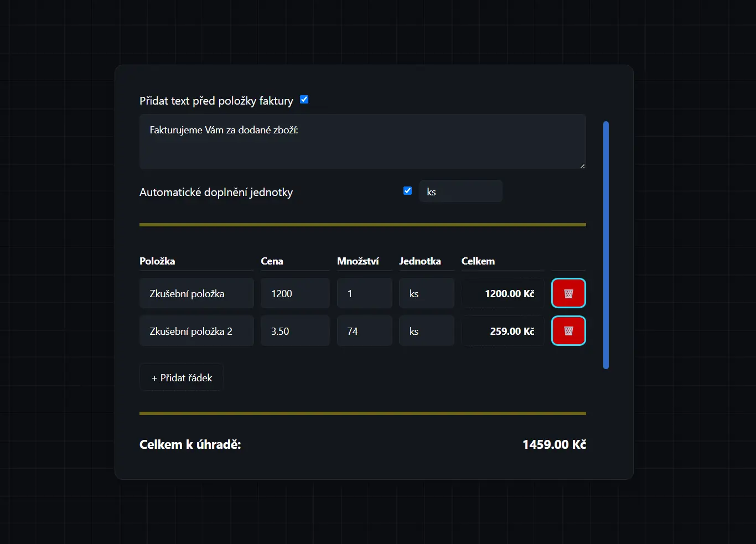
Task: Click the 259.00 Kč row total
Action: pyautogui.click(x=503, y=331)
